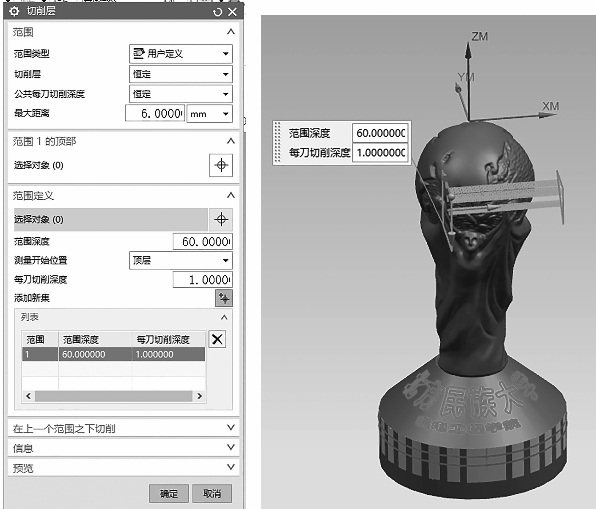Click the point selector in 范围定义
Image resolution: width=596 pixels, height=509 pixels.
point(221,219)
